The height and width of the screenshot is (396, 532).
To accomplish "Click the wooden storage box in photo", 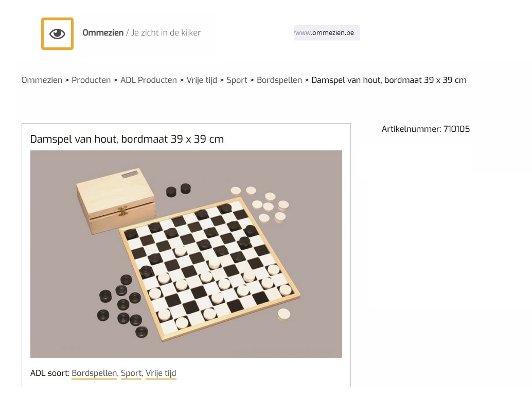I will (116, 200).
